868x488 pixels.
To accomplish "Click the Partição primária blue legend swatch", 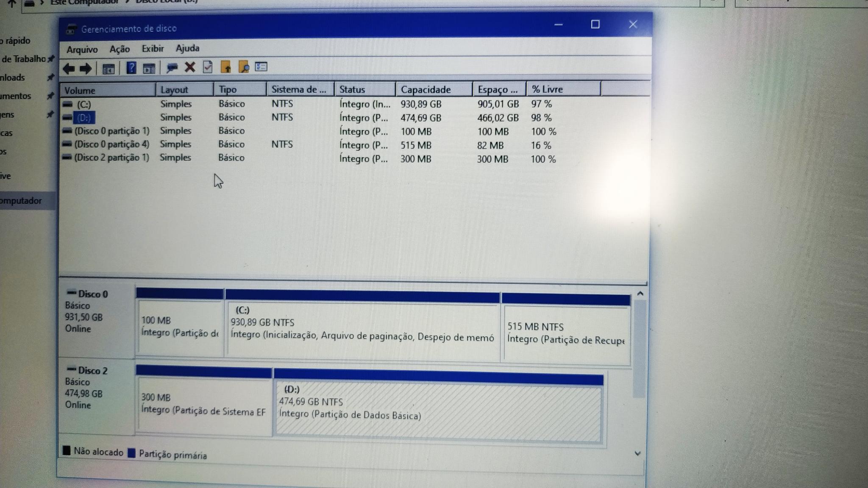I will coord(131,453).
